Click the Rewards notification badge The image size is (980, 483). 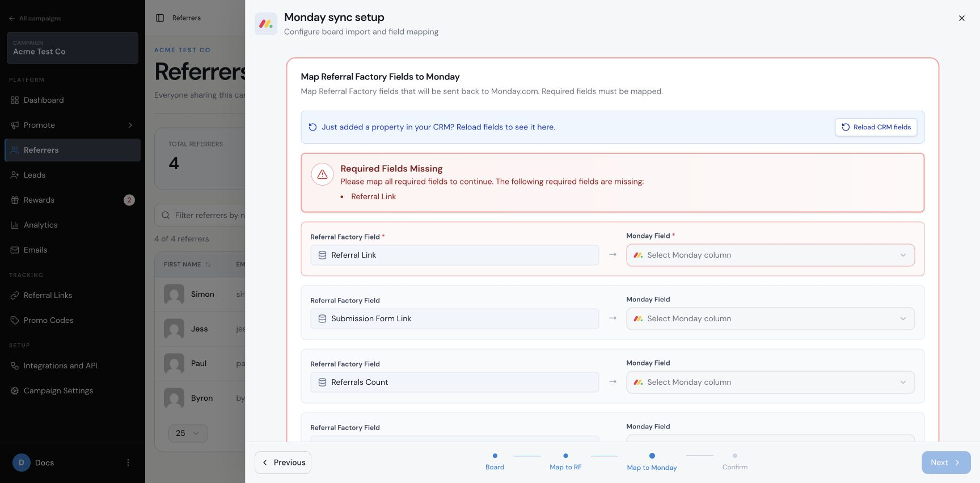tap(129, 200)
